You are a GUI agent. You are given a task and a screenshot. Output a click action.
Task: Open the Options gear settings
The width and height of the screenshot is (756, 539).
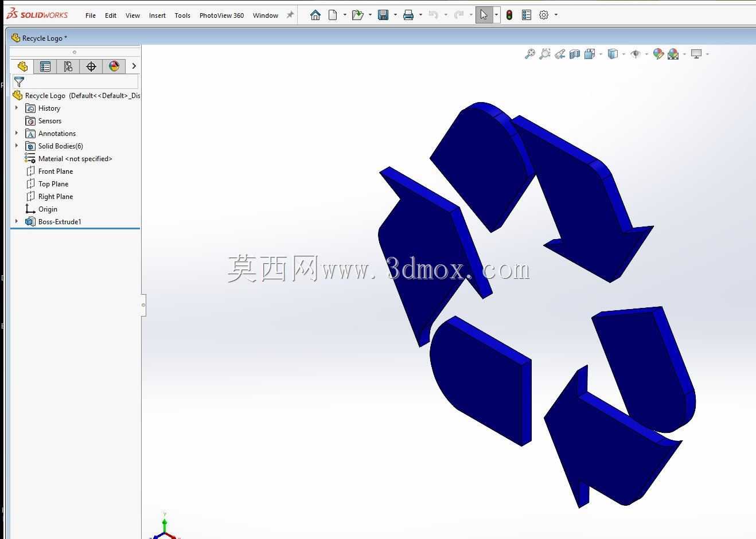pos(544,15)
